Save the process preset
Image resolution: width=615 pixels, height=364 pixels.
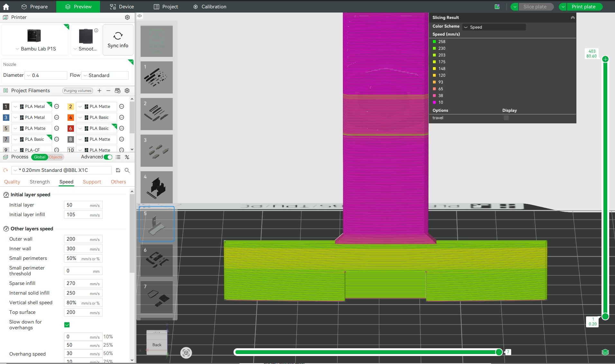118,170
